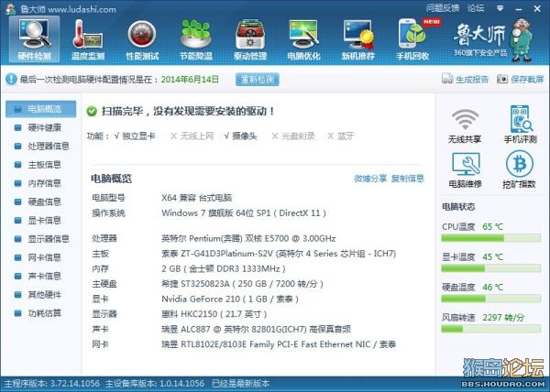Click the 摄像头 feature label
Image resolution: width=550 pixels, height=392 pixels.
(x=244, y=136)
